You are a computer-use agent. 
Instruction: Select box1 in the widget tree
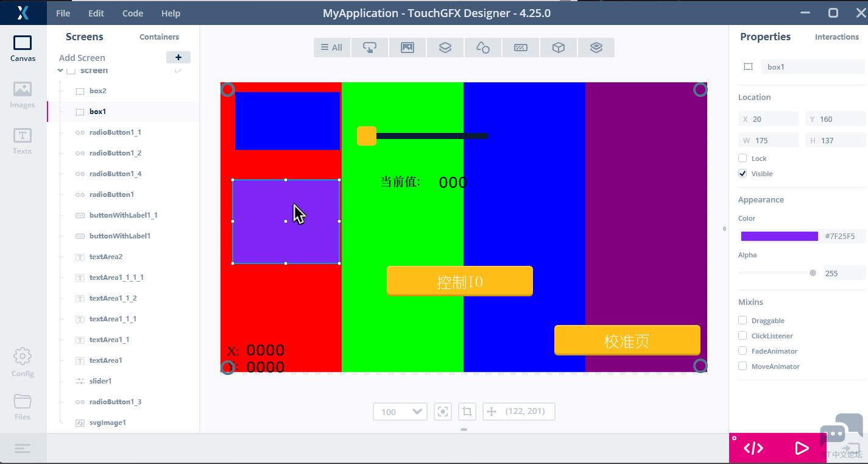click(x=97, y=112)
